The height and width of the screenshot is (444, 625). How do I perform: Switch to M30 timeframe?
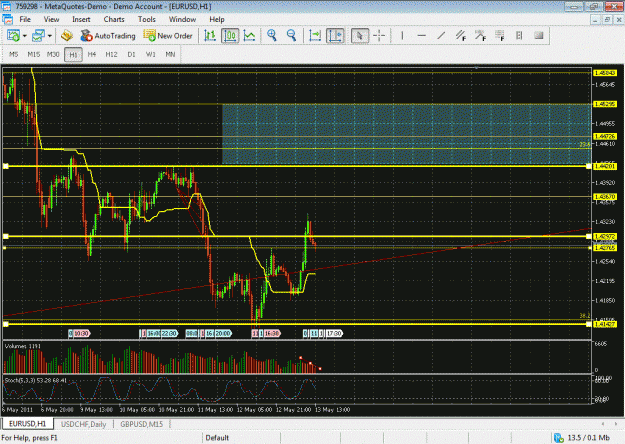pyautogui.click(x=53, y=55)
